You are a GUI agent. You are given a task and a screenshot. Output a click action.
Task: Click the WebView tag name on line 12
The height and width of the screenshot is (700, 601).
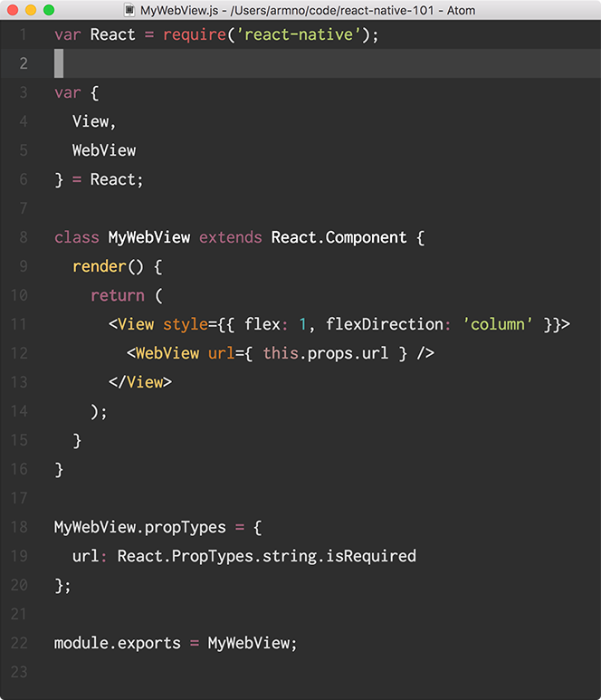(167, 353)
